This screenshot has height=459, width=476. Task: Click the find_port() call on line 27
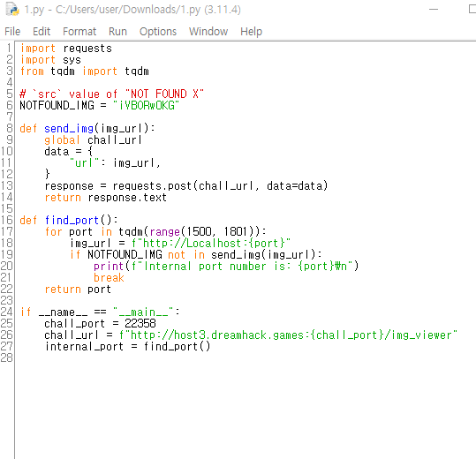tap(177, 347)
